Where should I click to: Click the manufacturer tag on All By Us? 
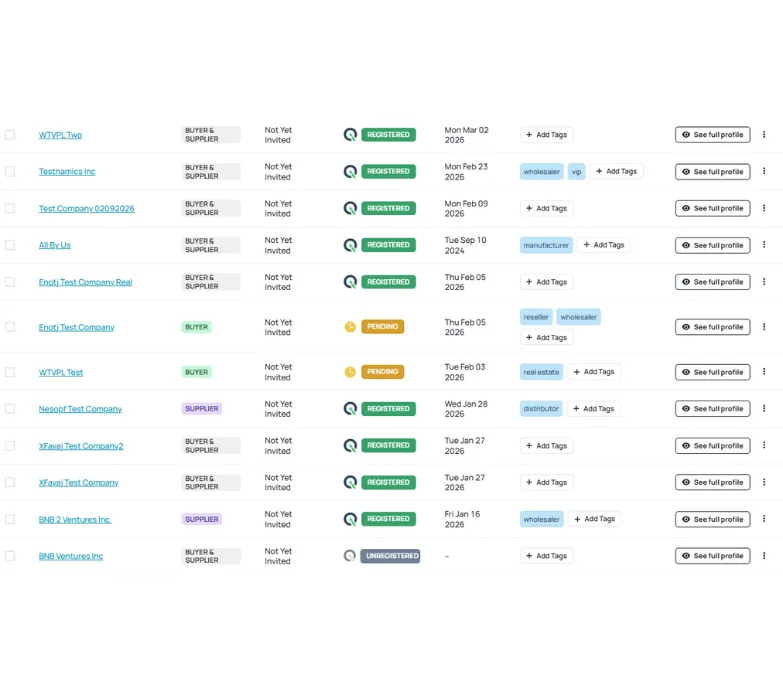point(546,245)
